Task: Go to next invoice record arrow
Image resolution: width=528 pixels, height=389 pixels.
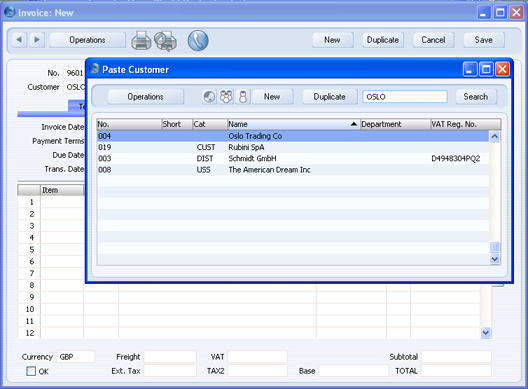Action: click(x=37, y=40)
